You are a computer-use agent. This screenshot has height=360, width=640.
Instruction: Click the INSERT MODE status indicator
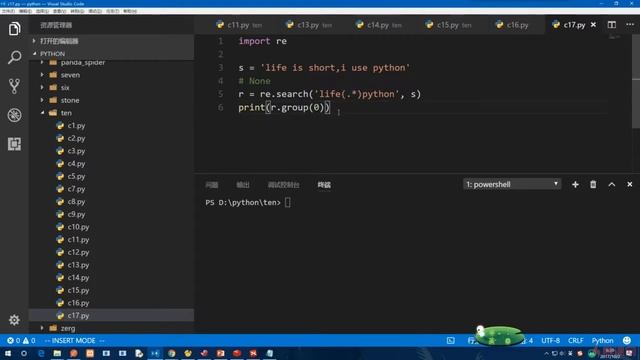73,340
